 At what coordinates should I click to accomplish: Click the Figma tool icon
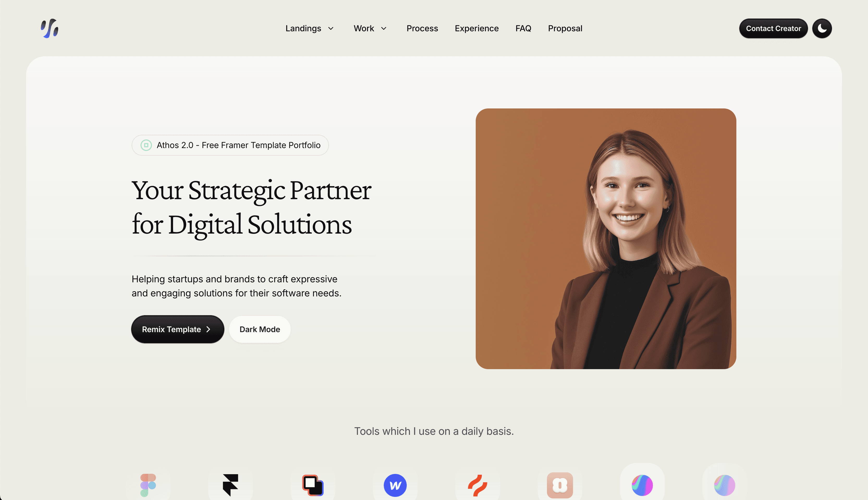click(148, 485)
